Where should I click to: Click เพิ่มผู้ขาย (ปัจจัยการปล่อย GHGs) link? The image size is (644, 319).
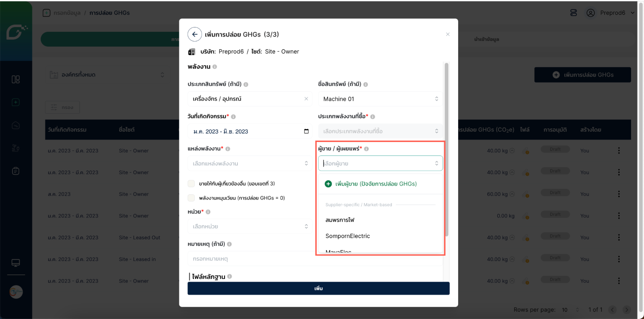(376, 184)
